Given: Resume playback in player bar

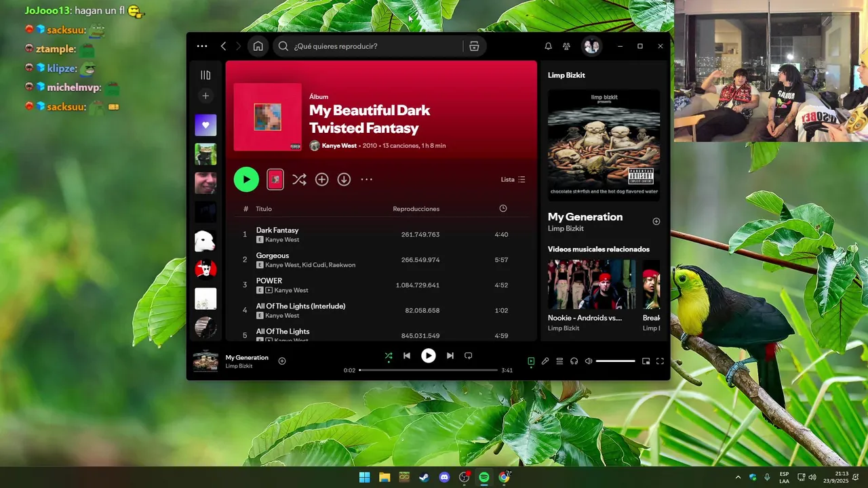Looking at the screenshot, I should pyautogui.click(x=429, y=356).
